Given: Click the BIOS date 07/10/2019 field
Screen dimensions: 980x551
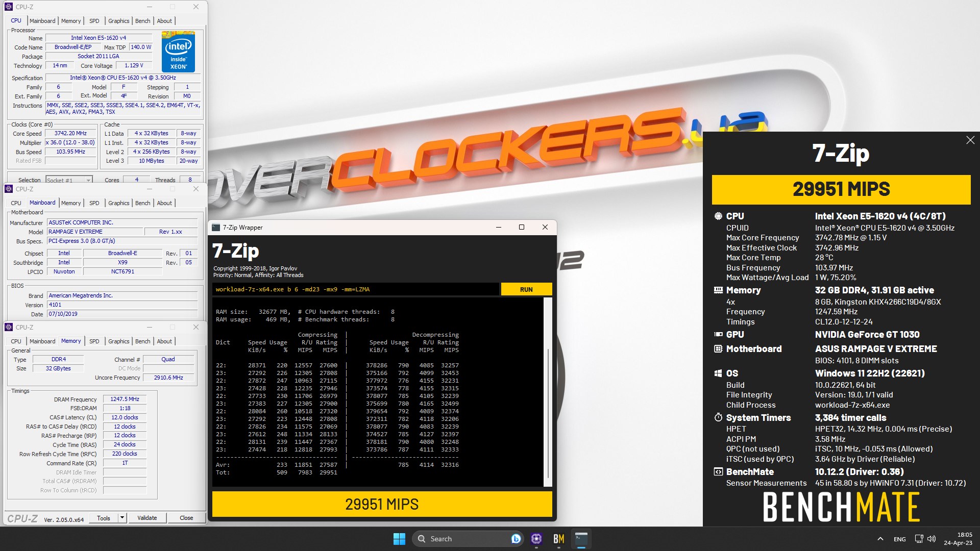Looking at the screenshot, I should (122, 314).
